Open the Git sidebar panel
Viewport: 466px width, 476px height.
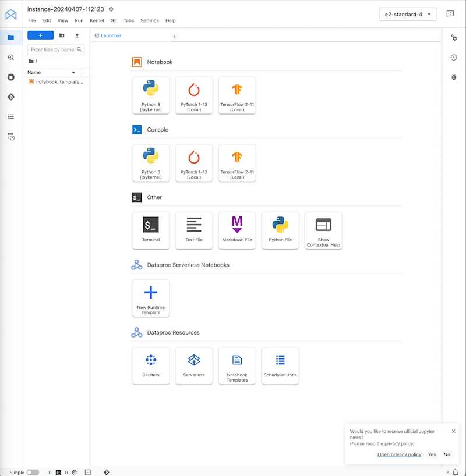(x=11, y=97)
